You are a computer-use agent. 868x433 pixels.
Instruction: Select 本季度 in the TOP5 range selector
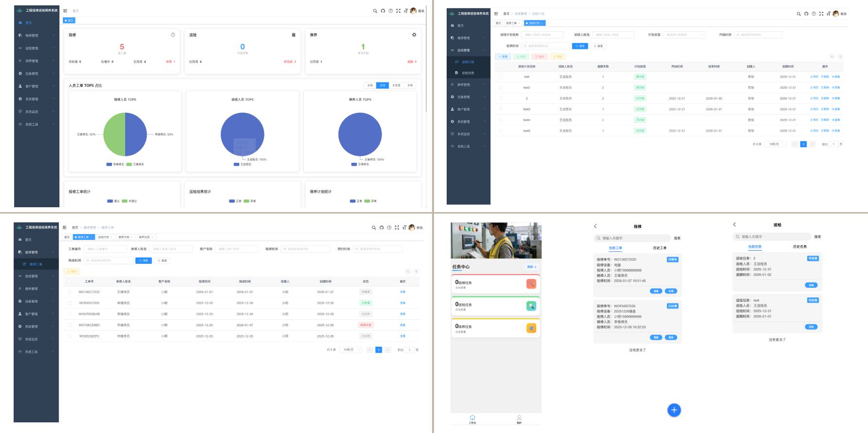coord(396,85)
